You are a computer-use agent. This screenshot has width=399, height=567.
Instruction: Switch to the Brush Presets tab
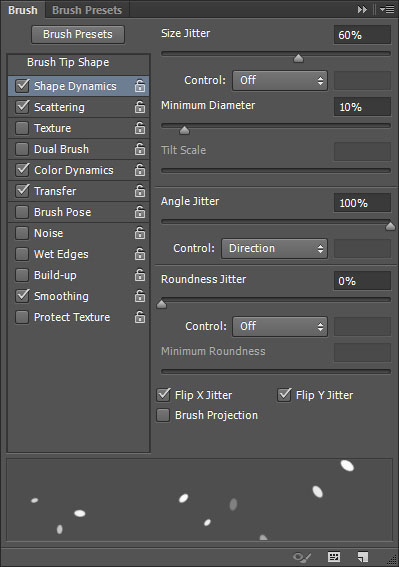[x=87, y=10]
